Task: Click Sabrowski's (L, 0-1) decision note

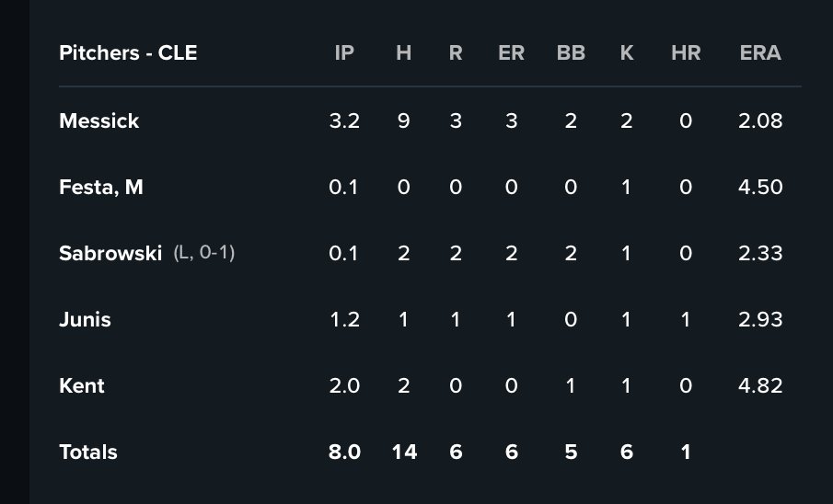Action: coord(204,252)
